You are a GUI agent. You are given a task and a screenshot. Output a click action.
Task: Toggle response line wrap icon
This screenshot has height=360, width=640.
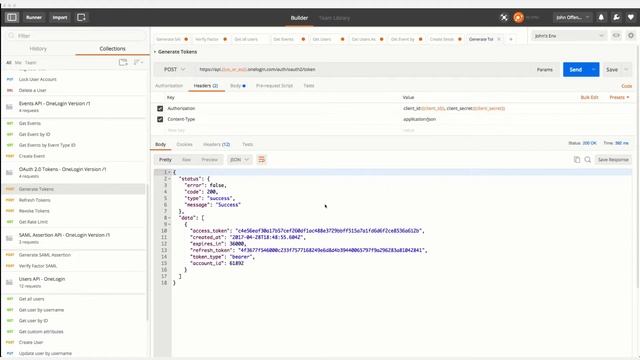pyautogui.click(x=262, y=160)
